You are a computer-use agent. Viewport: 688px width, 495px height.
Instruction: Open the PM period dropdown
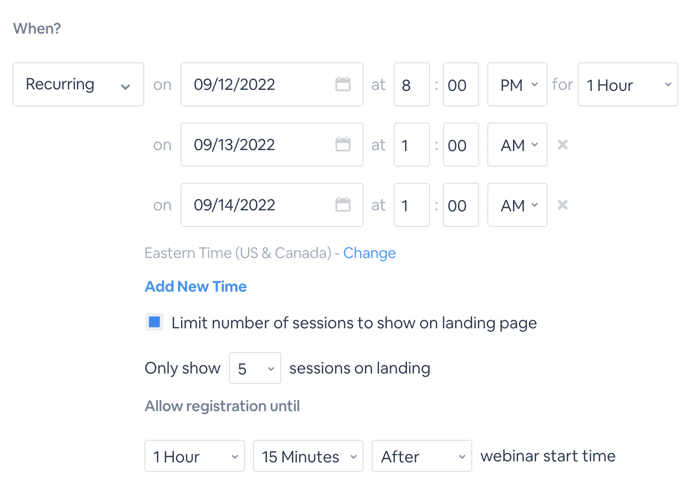coord(517,84)
